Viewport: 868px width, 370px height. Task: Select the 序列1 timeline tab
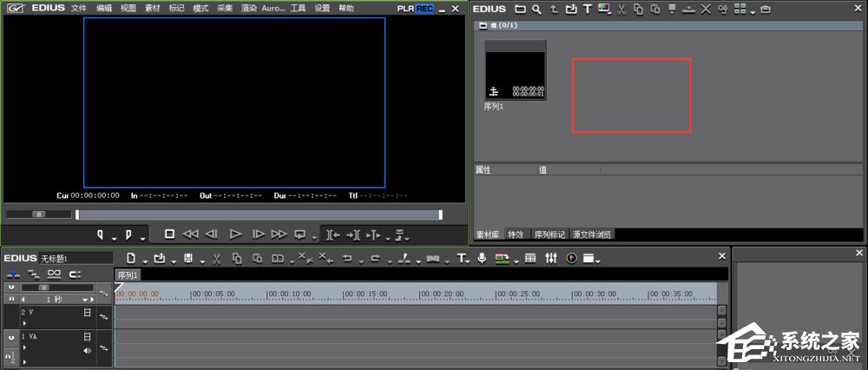click(128, 275)
